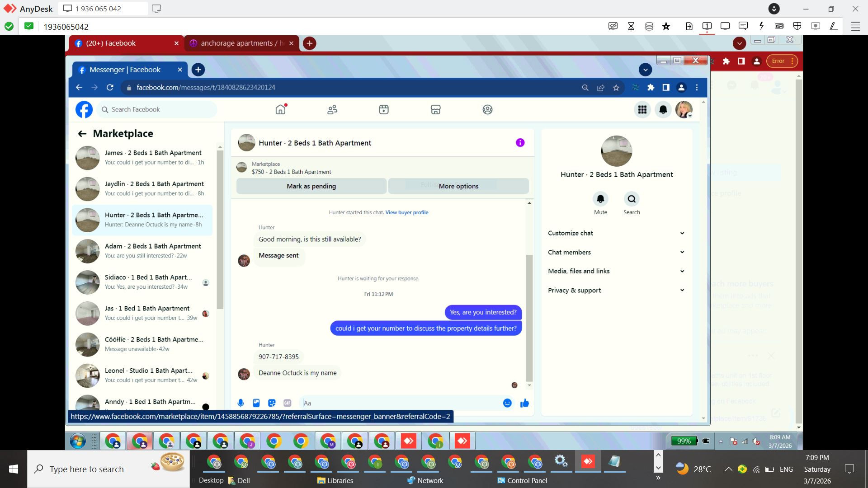
Task: Click the message scrollbar down arrow
Action: click(x=529, y=385)
